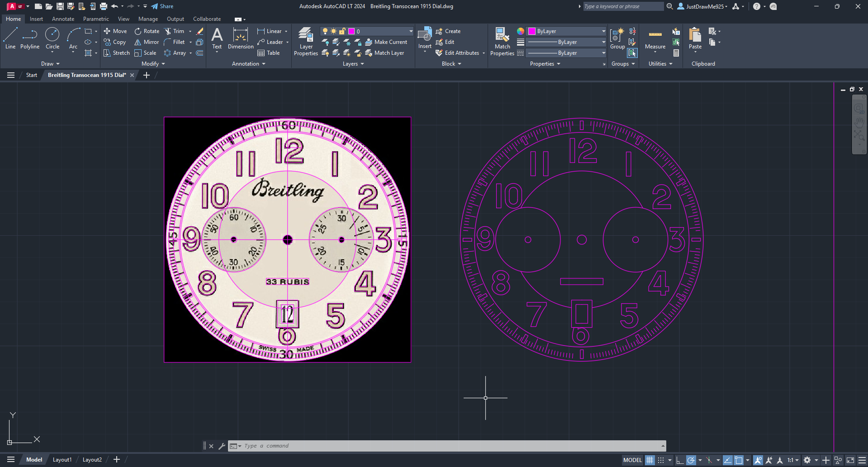Click the Fillet tool
The image size is (868, 467).
pyautogui.click(x=175, y=42)
